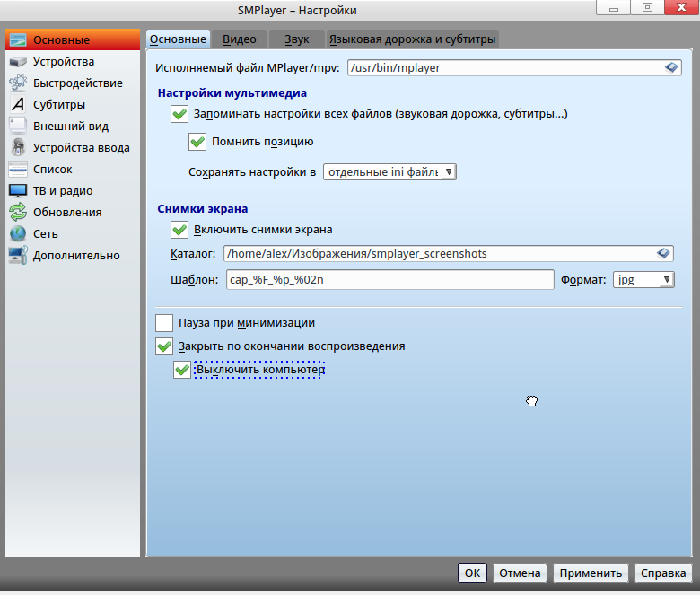
Task: Browse for the screenshots Каталог folder icon
Action: point(663,254)
